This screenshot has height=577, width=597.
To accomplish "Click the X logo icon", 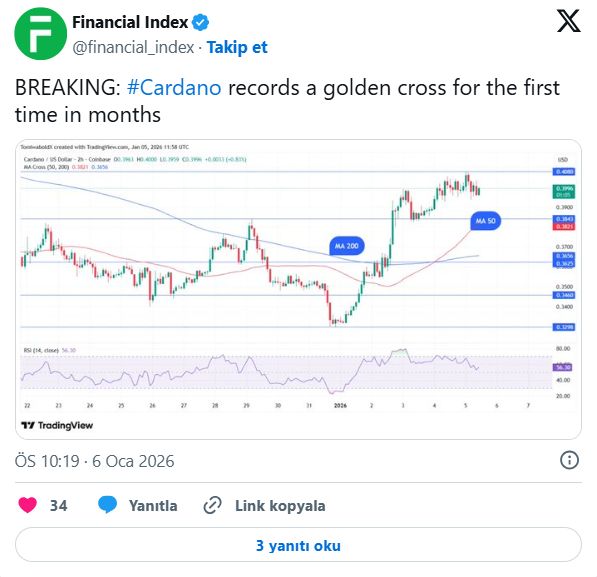I will click(568, 21).
